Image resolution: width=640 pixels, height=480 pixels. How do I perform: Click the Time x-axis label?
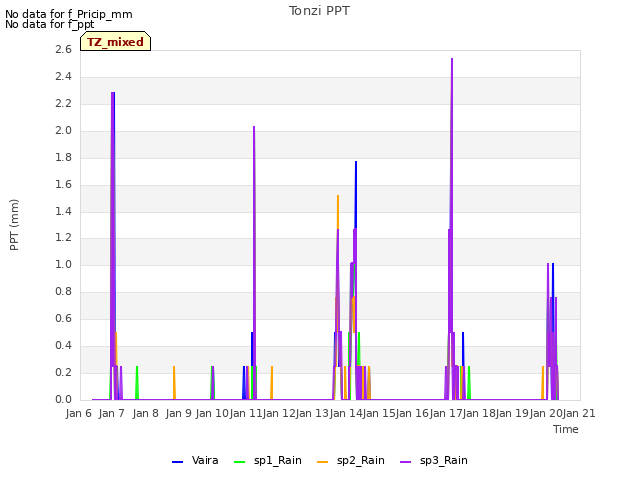click(566, 429)
